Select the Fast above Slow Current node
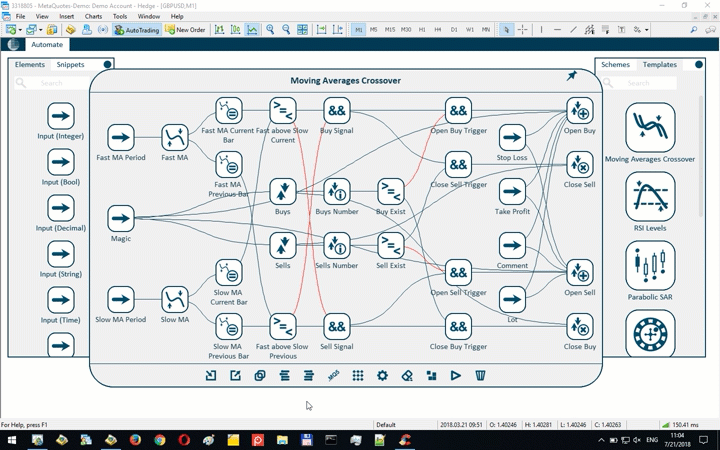Screen dimensions: 720x450 283,111
